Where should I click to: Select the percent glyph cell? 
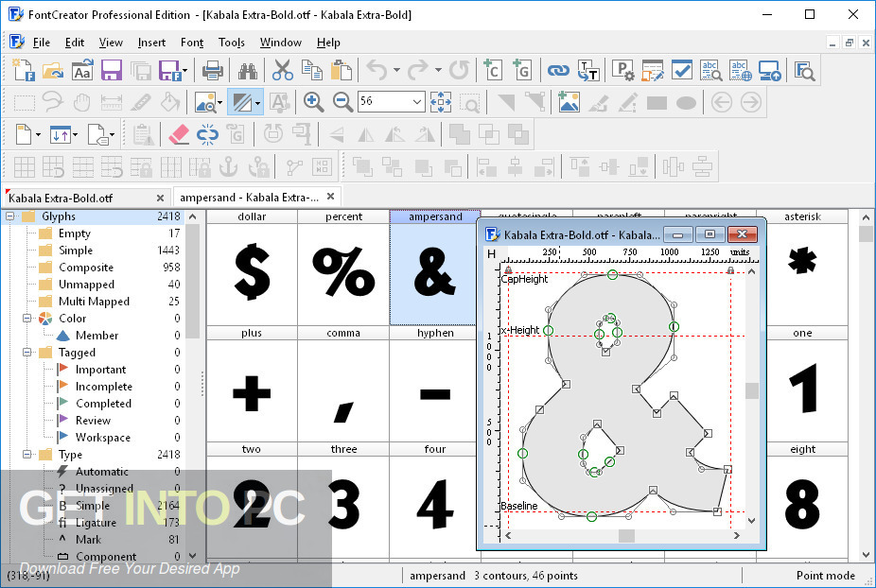(343, 267)
